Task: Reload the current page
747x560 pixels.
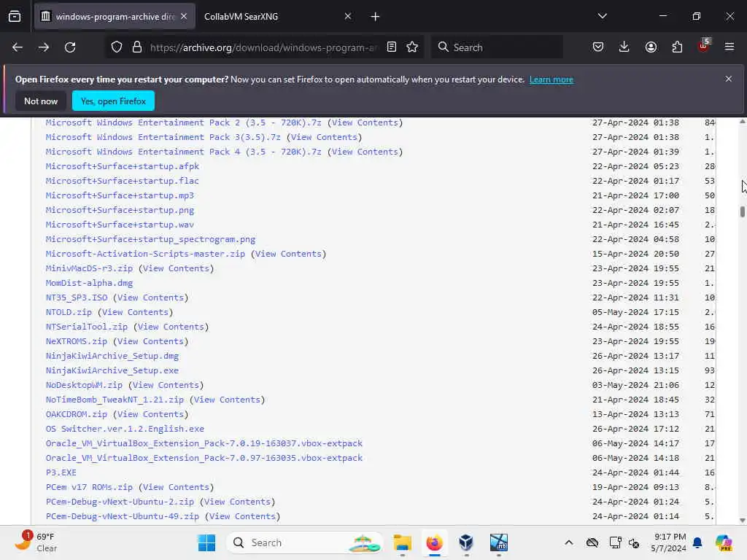Action: point(70,47)
